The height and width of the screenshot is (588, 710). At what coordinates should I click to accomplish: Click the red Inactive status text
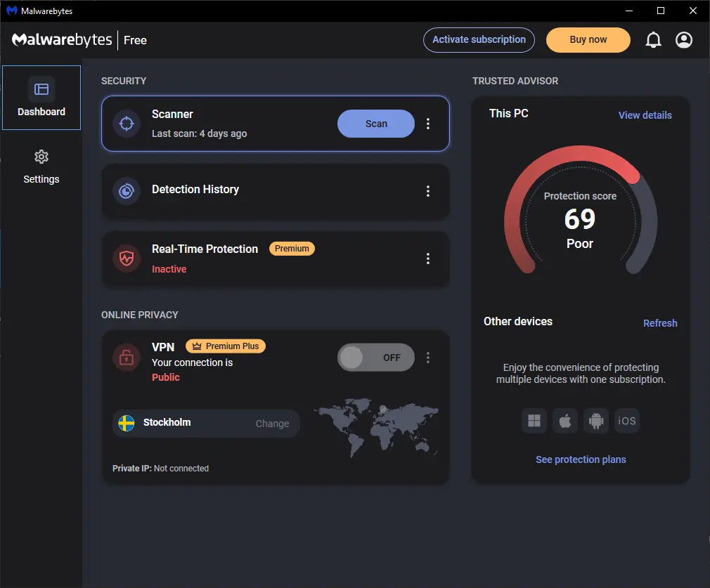coord(169,269)
